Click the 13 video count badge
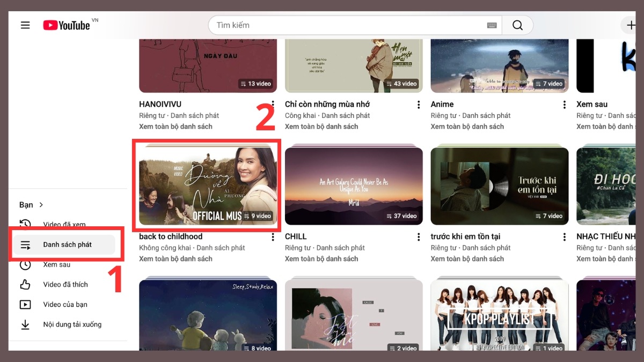This screenshot has height=362, width=644. (x=255, y=84)
